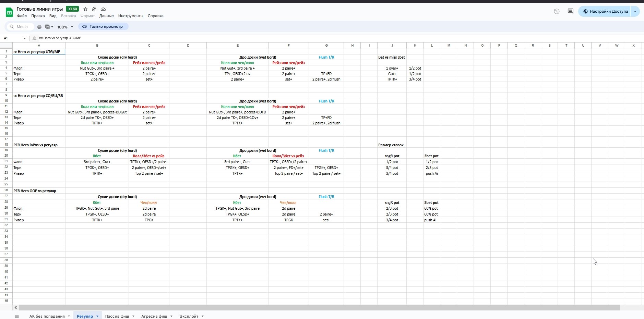Click the print icon in toolbar

pyautogui.click(x=39, y=27)
